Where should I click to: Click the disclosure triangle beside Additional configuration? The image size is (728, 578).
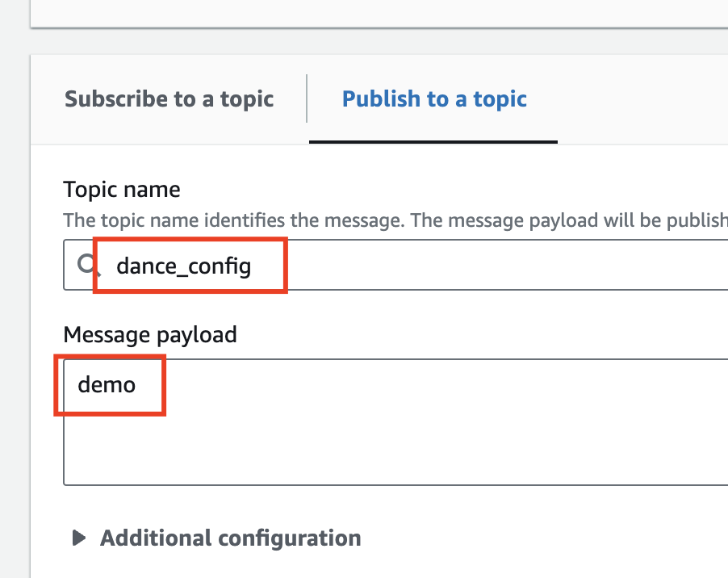[78, 538]
